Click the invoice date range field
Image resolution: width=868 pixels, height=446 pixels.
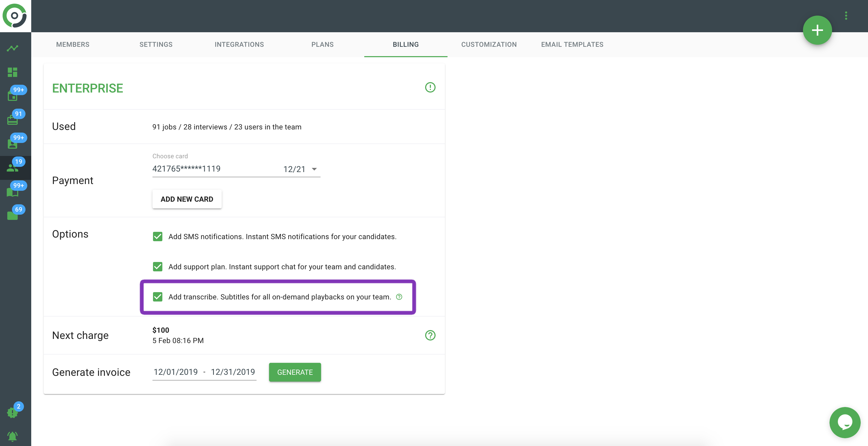coord(204,372)
